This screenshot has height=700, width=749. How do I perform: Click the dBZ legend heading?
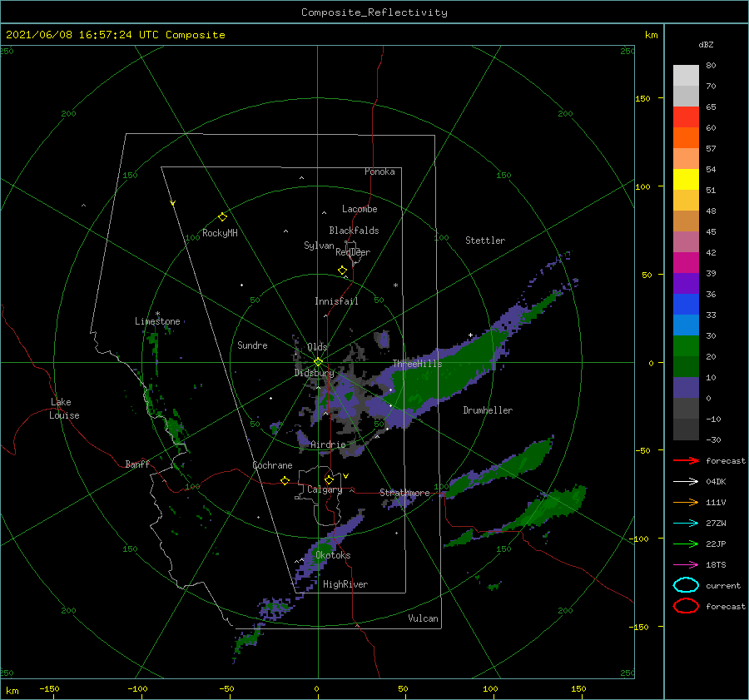point(706,45)
